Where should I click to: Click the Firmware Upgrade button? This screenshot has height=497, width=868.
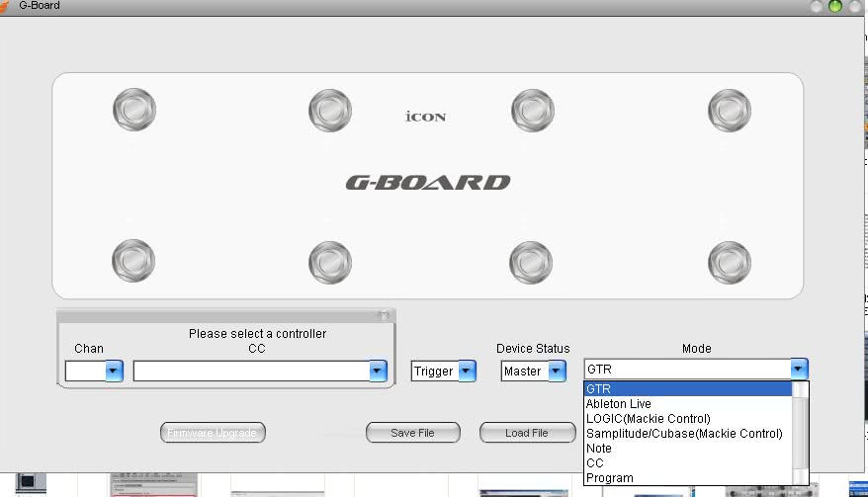pos(213,433)
